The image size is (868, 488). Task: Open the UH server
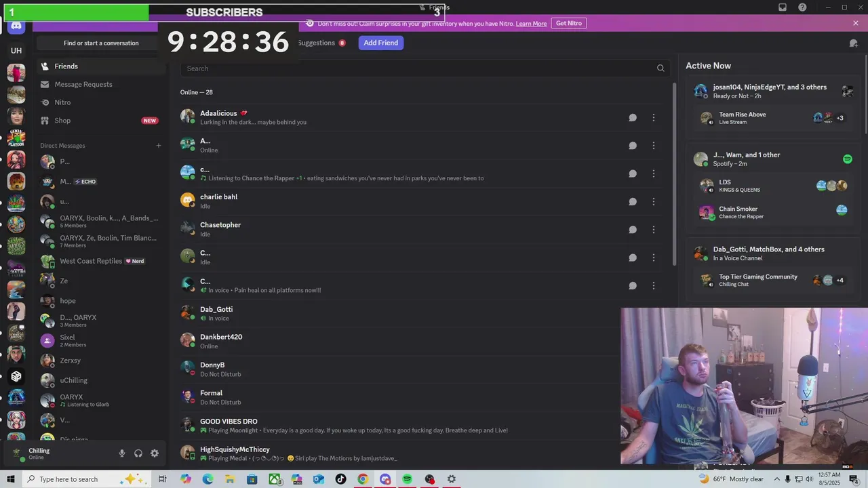point(16,51)
